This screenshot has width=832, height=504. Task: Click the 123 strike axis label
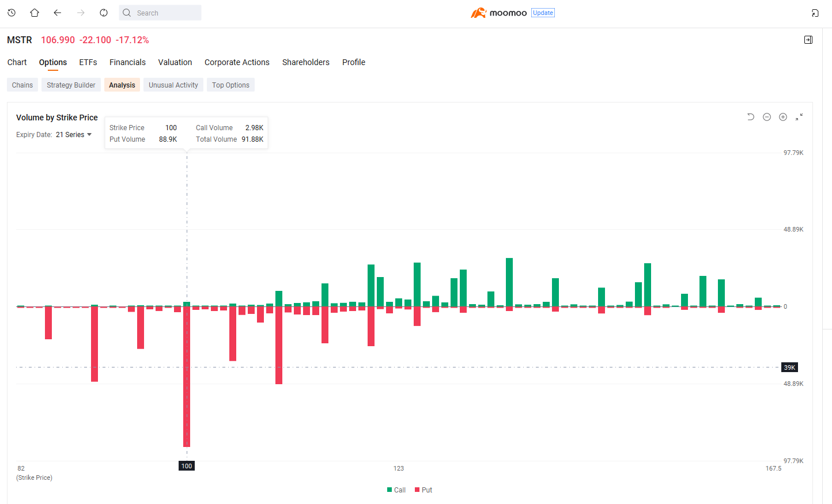(399, 468)
